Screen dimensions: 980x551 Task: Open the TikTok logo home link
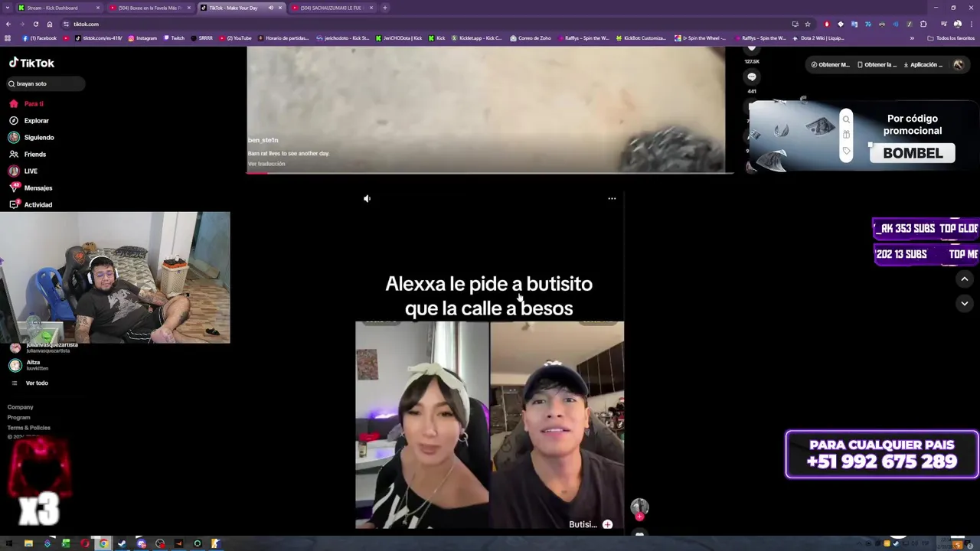click(x=31, y=63)
